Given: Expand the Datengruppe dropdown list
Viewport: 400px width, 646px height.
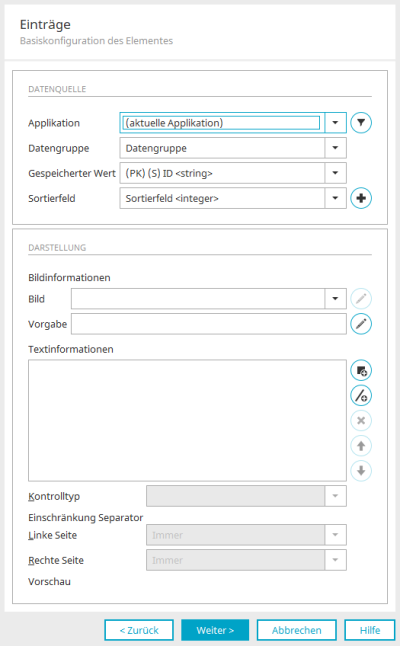Looking at the screenshot, I should 335,148.
